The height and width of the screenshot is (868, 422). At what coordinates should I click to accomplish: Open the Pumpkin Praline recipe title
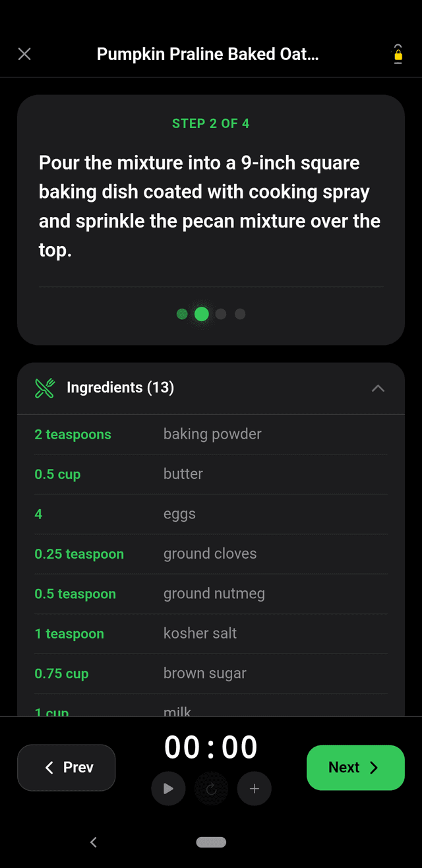click(x=208, y=54)
